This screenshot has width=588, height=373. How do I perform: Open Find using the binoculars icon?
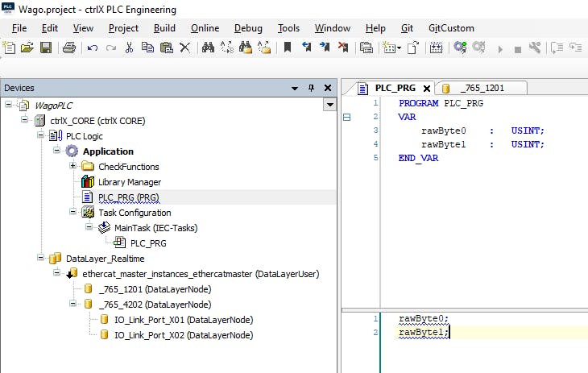[x=208, y=48]
